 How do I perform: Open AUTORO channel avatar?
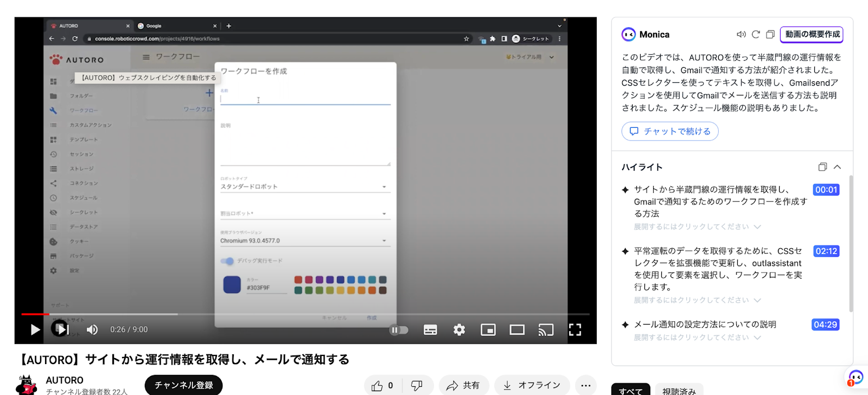pos(26,385)
